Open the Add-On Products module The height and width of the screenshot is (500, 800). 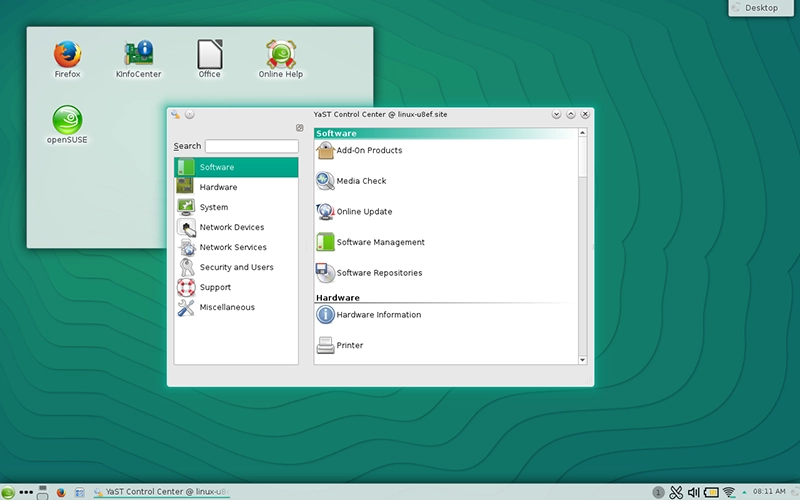[x=360, y=151]
